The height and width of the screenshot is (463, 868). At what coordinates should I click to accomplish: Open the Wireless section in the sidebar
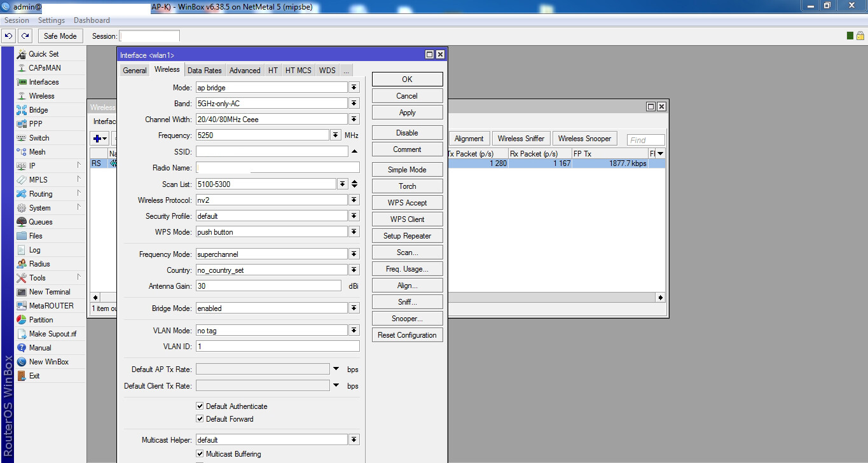(41, 95)
